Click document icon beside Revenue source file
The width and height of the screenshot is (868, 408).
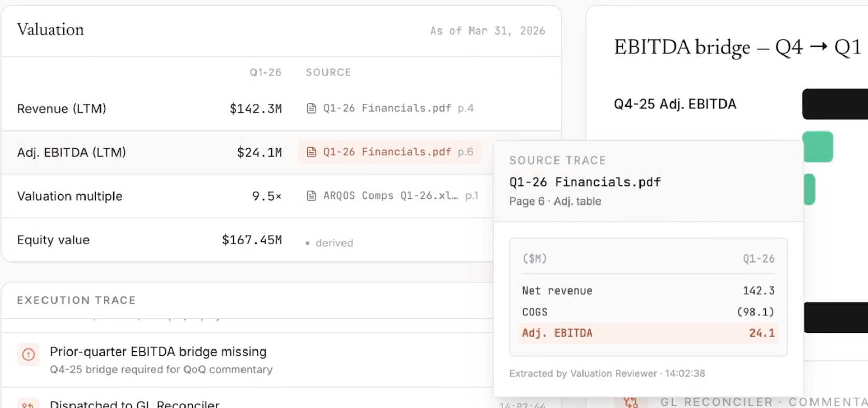pos(311,108)
